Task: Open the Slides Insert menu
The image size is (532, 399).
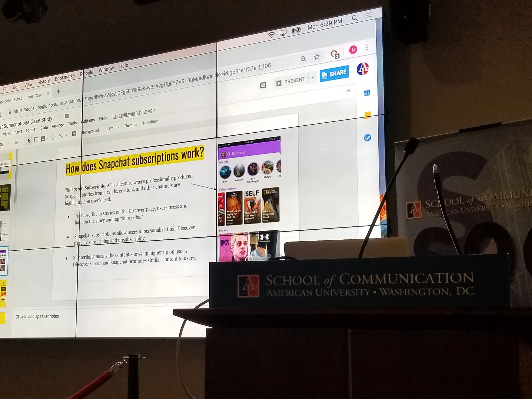Action: (18, 132)
